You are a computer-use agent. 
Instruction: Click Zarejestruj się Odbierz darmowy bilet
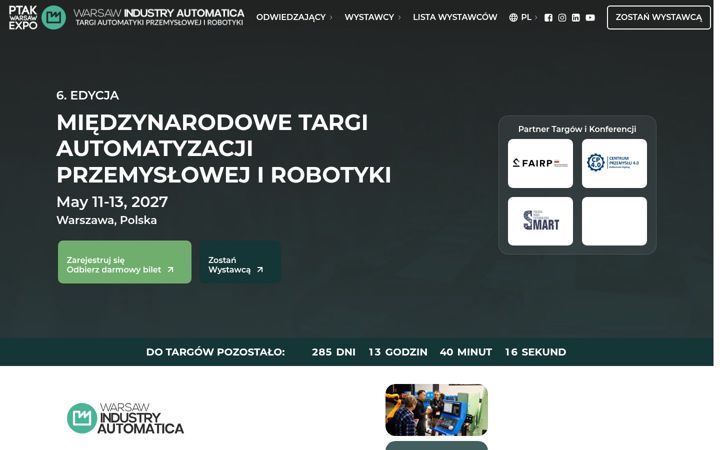click(x=124, y=262)
